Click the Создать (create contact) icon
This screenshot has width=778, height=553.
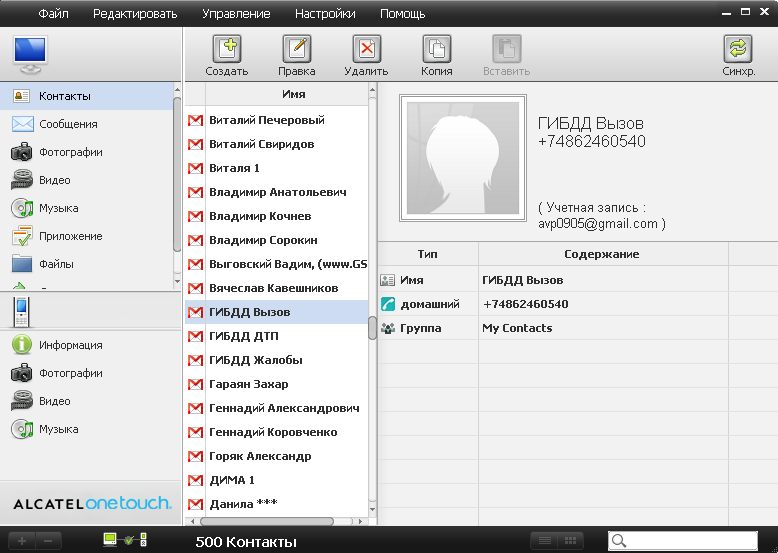pos(227,49)
